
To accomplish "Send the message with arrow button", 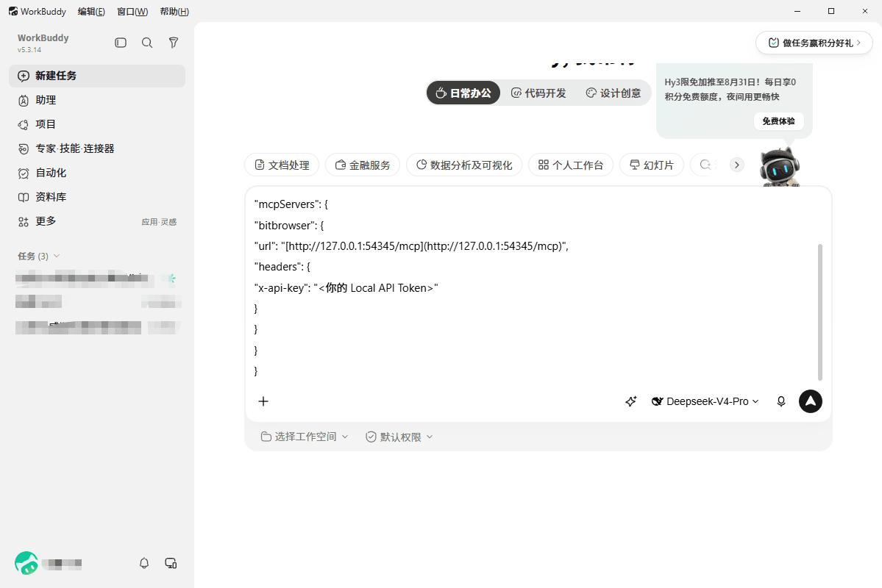I will coord(811,401).
